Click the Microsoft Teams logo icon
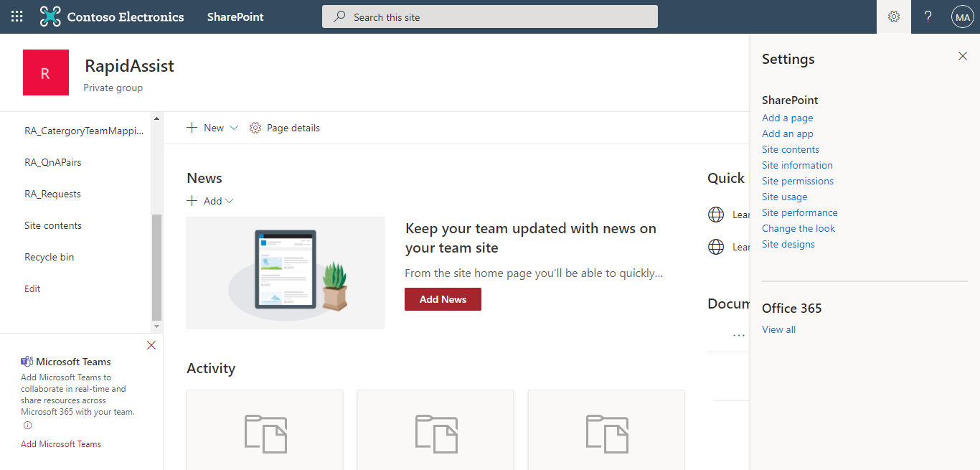 27,362
